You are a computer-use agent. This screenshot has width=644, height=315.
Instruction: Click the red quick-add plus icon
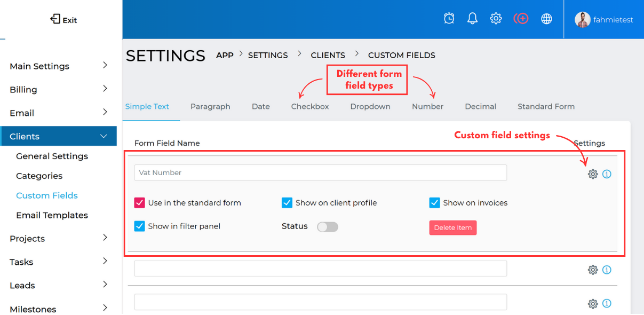click(521, 19)
